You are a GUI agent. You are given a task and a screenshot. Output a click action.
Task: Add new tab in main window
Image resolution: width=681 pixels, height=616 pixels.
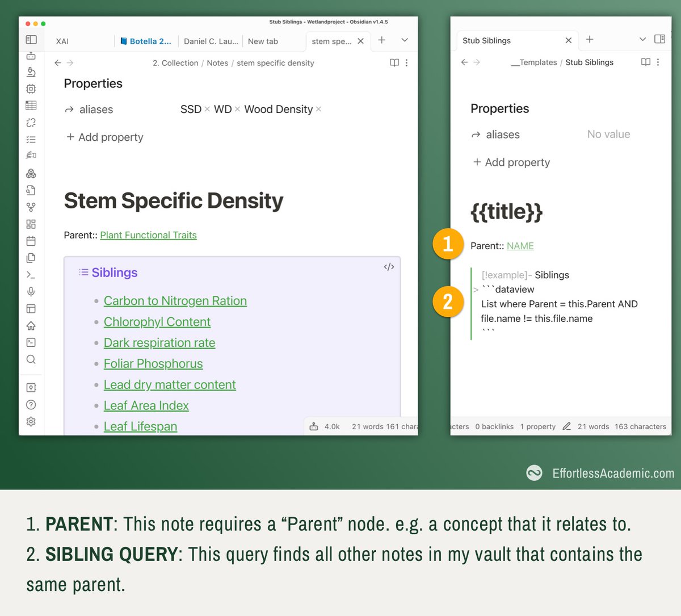pyautogui.click(x=382, y=40)
